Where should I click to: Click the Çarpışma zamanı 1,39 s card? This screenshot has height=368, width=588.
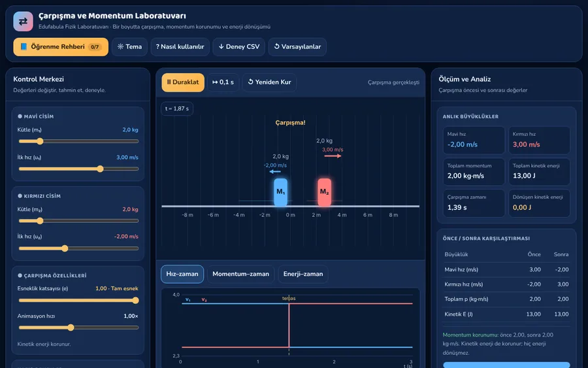click(474, 203)
